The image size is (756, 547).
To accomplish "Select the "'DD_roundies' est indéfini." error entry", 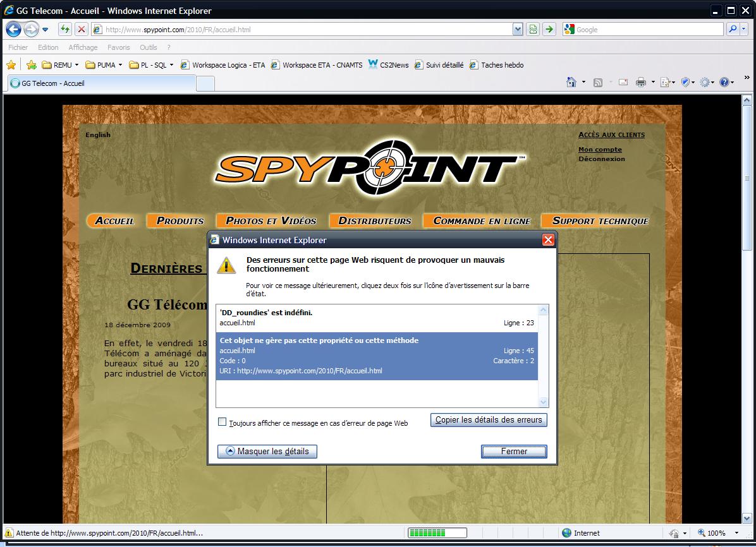I will pyautogui.click(x=377, y=318).
